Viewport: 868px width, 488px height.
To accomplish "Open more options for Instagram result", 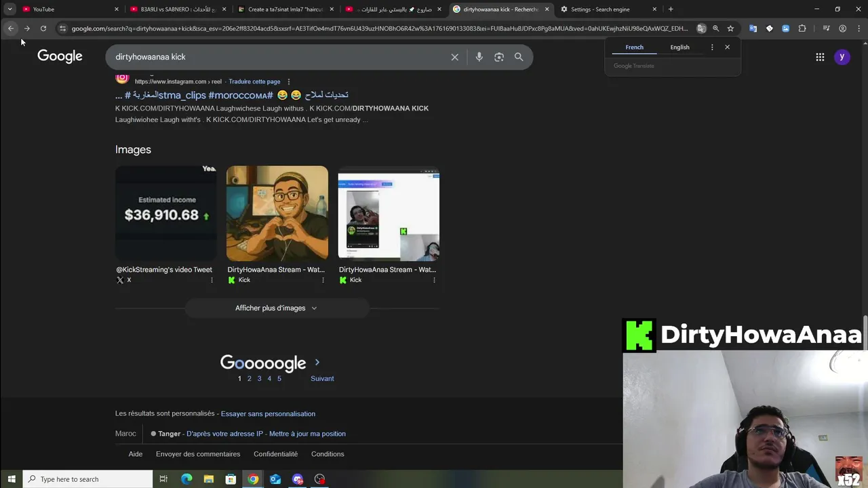I will (x=289, y=81).
